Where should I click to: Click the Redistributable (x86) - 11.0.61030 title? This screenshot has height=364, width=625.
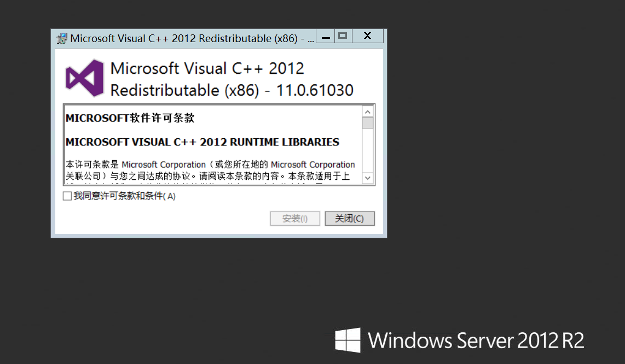click(232, 90)
